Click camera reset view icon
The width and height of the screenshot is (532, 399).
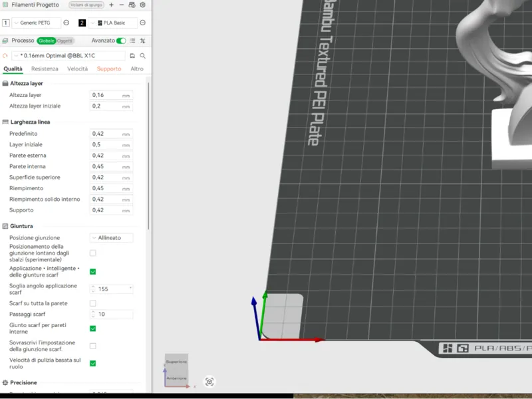pos(209,382)
